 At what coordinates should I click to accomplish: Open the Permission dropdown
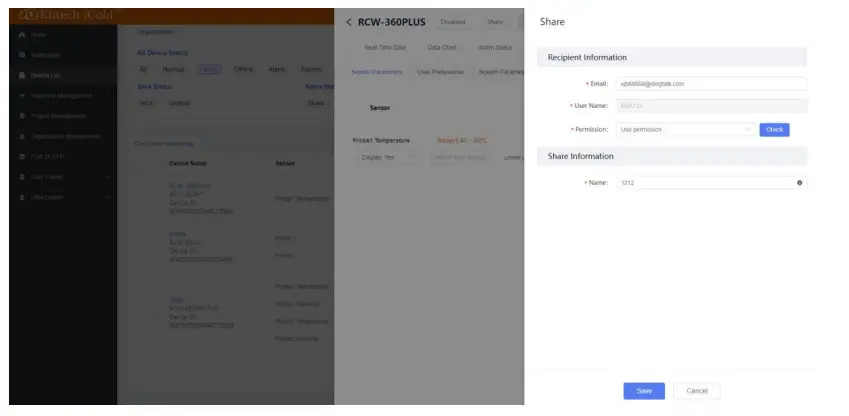pos(685,130)
